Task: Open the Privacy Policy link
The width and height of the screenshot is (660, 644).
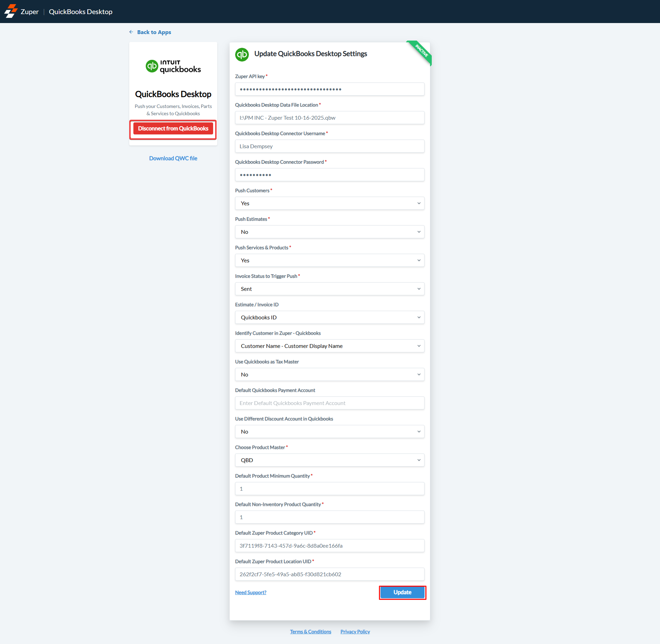Action: (x=355, y=632)
